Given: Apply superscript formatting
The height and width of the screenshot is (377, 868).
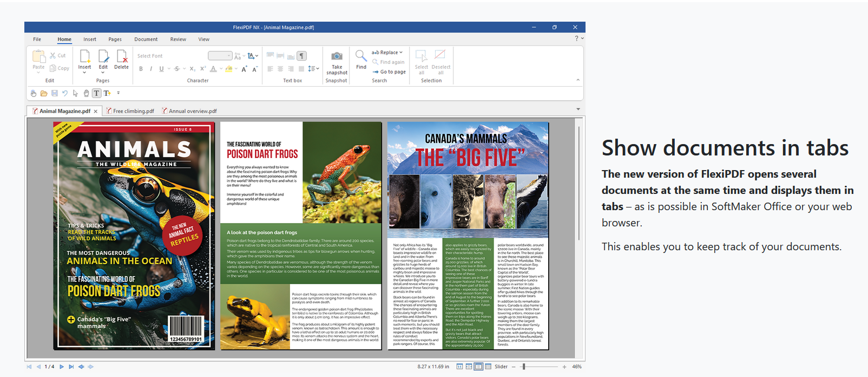Looking at the screenshot, I should click(x=203, y=69).
